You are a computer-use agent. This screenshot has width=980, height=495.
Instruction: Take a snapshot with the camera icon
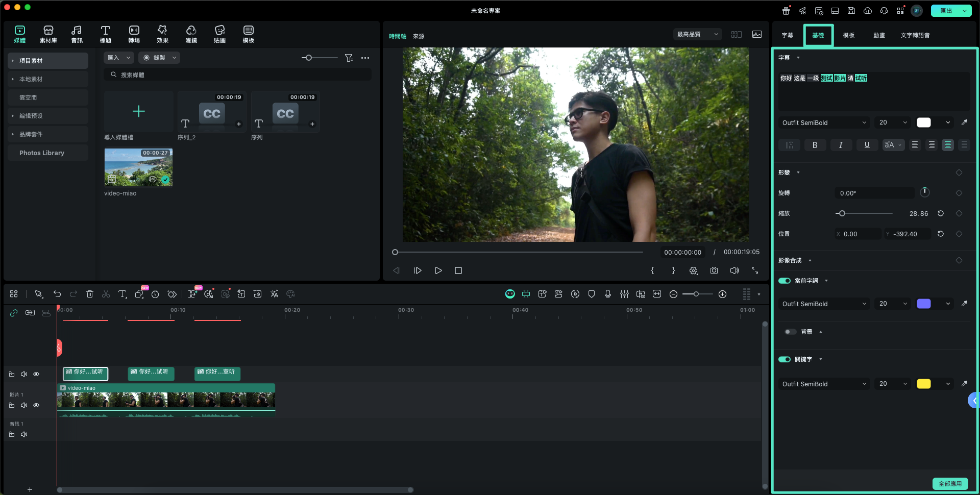(714, 270)
